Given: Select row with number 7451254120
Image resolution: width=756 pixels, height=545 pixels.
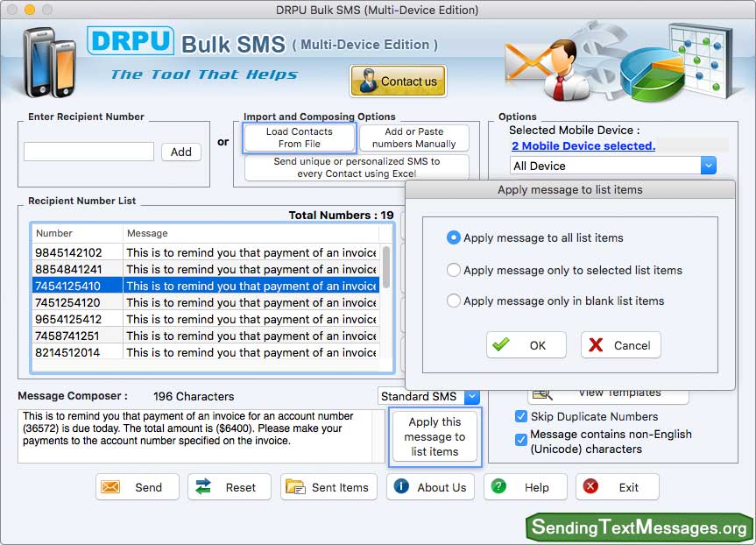Looking at the screenshot, I should 206,302.
